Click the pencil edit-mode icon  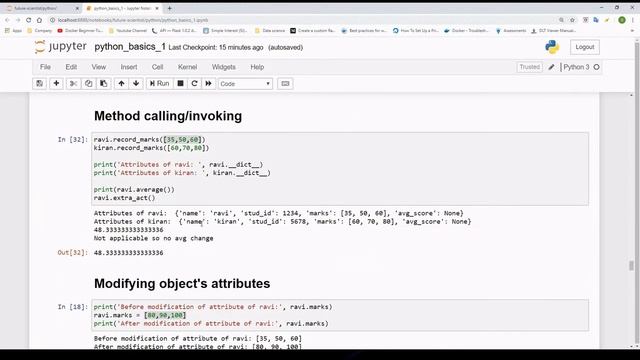551,67
